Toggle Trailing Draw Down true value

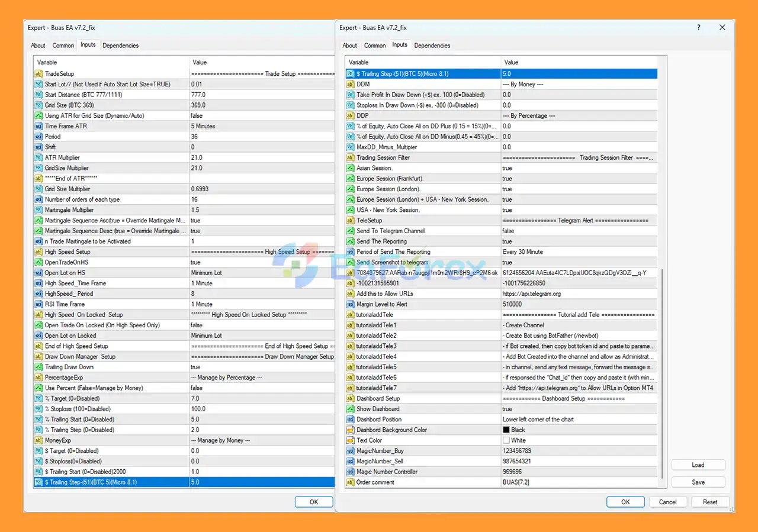[x=195, y=367]
